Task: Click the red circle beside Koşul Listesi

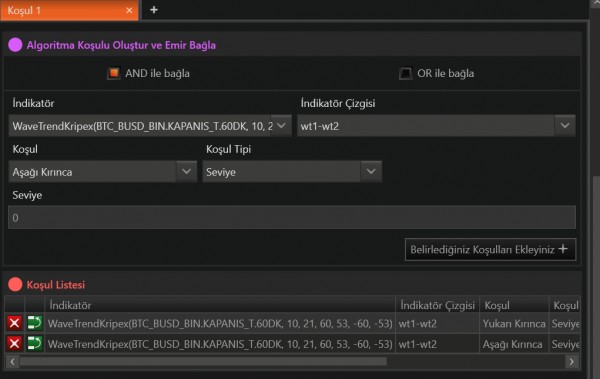Action: [x=15, y=284]
